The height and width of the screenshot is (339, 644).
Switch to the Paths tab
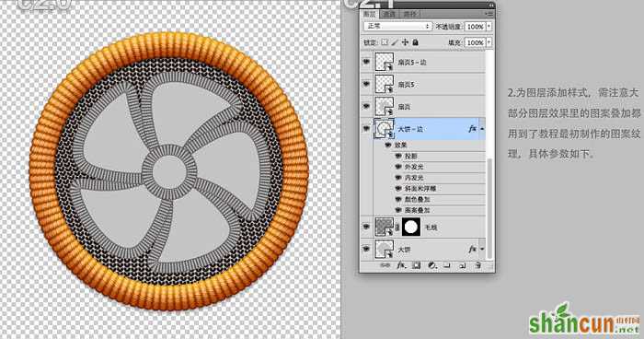pyautogui.click(x=409, y=14)
